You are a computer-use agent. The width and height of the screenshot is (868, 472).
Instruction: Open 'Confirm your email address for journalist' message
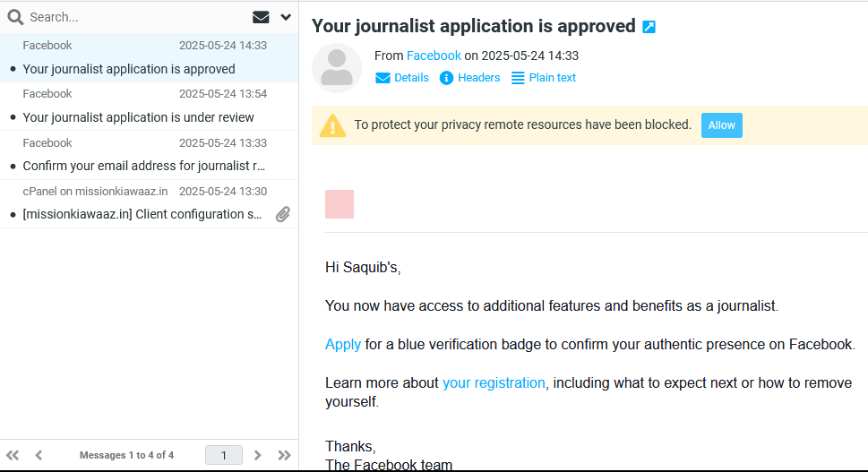(149, 156)
